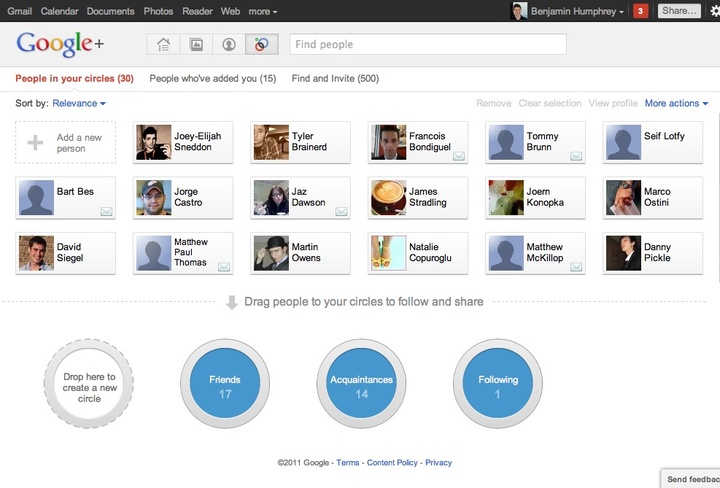
Task: Open Gmail from the top bar
Action: tap(19, 11)
